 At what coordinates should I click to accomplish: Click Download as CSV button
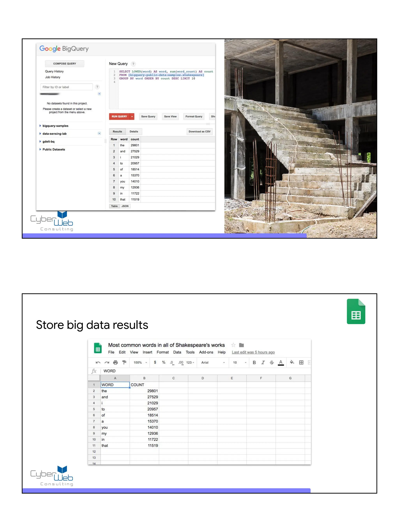[200, 131]
